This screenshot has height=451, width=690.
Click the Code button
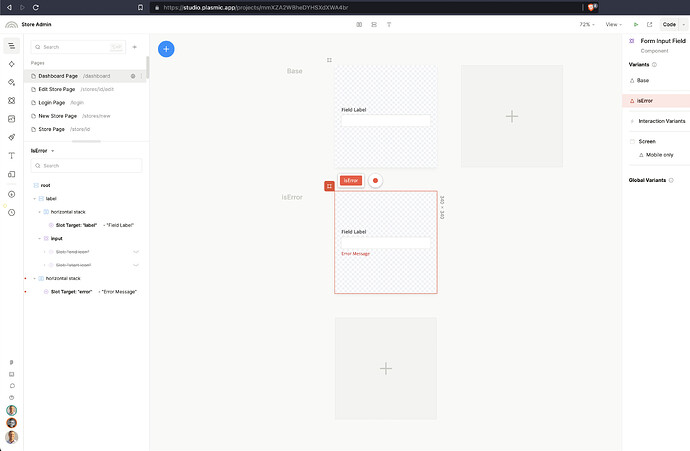(x=669, y=24)
